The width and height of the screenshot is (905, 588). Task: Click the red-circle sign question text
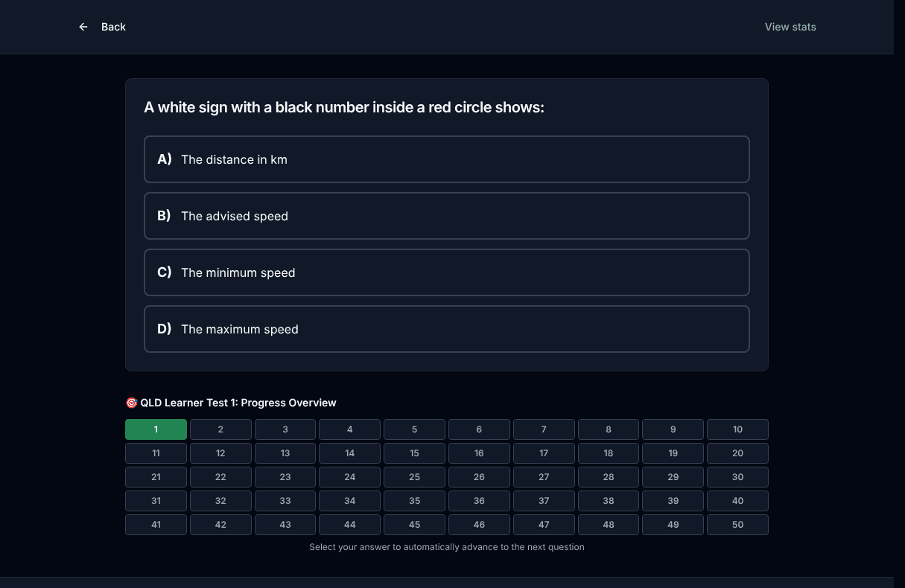tap(344, 108)
